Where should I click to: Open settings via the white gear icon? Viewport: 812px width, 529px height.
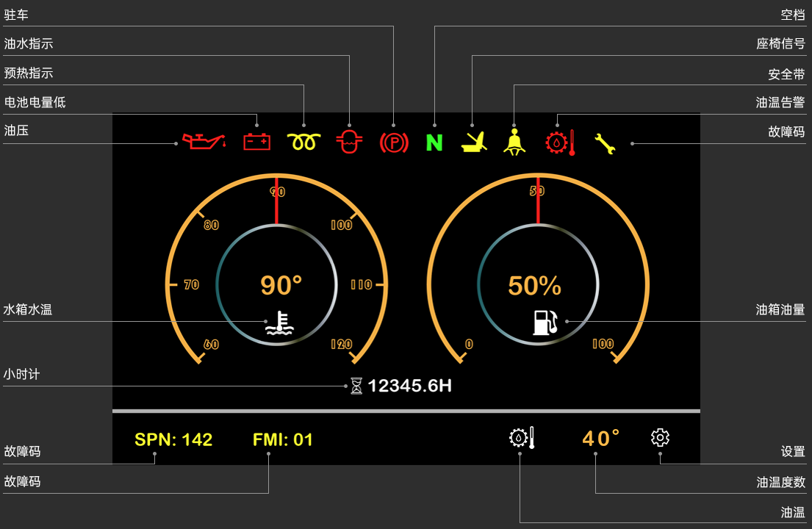click(x=660, y=438)
